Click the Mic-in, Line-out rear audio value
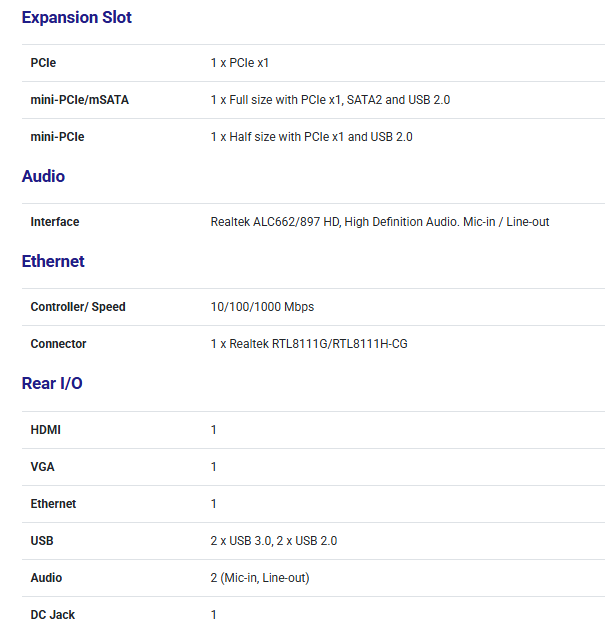The width and height of the screenshot is (605, 639). point(266,578)
